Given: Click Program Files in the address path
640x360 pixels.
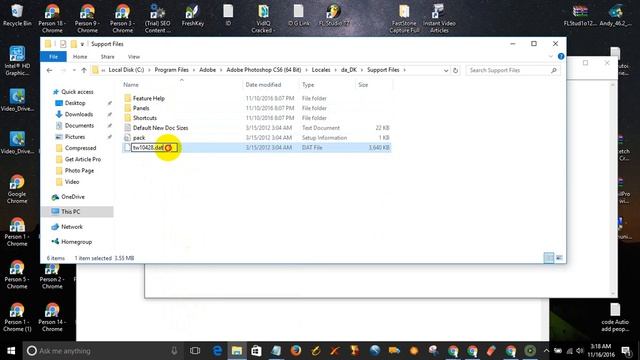Looking at the screenshot, I should [171, 70].
